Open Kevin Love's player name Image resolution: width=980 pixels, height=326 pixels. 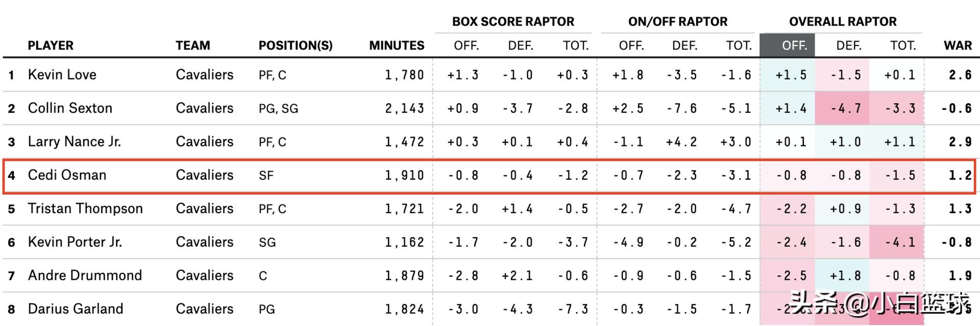[62, 75]
